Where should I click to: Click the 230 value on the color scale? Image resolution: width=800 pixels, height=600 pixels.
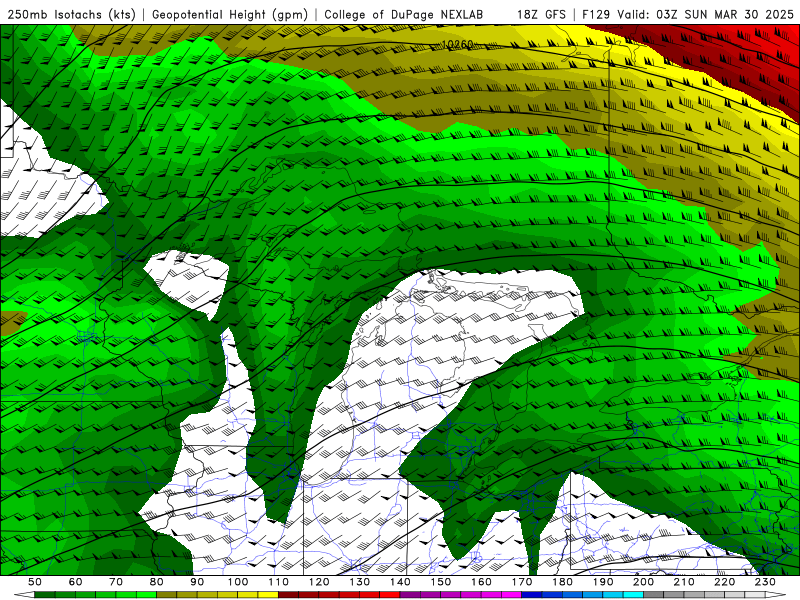click(x=765, y=582)
